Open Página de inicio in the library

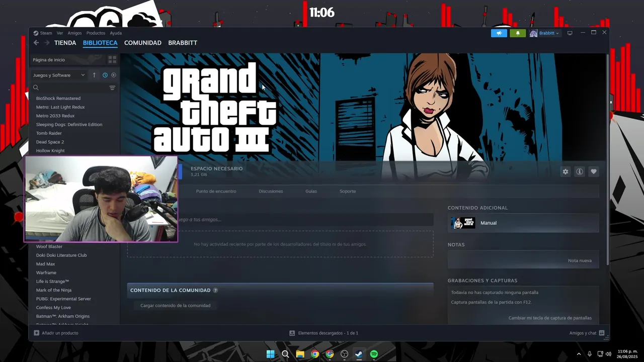pos(49,60)
